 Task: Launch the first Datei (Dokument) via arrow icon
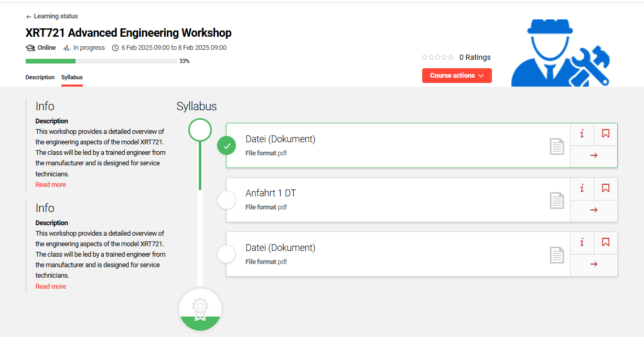pos(594,156)
